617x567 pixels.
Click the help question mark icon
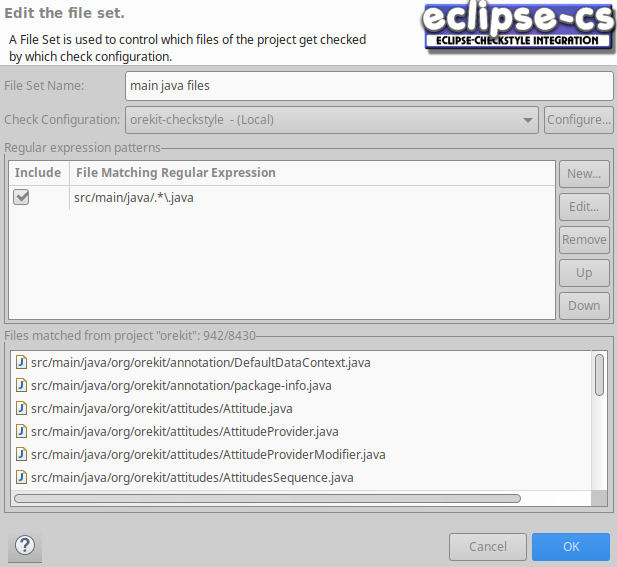[x=25, y=546]
